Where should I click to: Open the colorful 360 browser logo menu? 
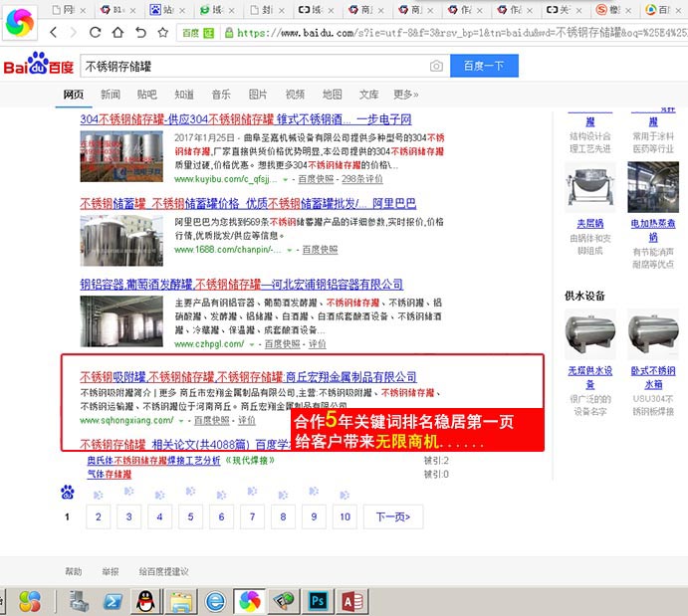pos(20,22)
